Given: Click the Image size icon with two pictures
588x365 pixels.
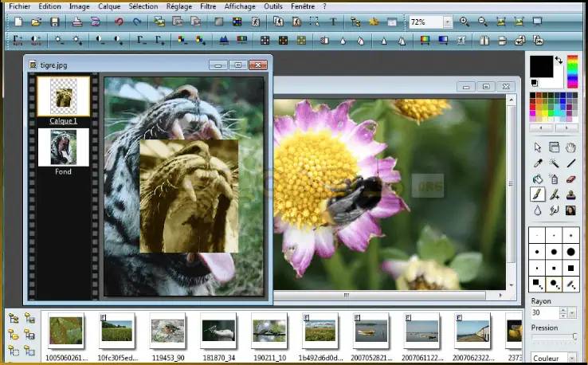Looking at the screenshot, I should coord(159,22).
